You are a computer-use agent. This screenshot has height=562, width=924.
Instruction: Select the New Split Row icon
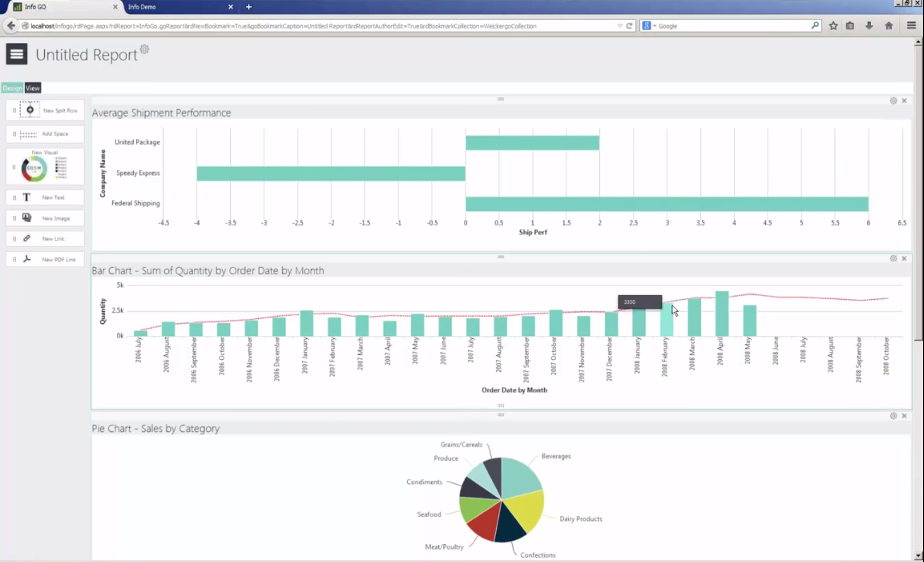pos(30,110)
